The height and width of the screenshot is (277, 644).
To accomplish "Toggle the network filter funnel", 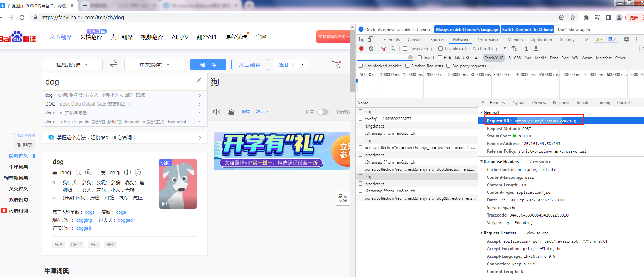I will click(x=384, y=48).
